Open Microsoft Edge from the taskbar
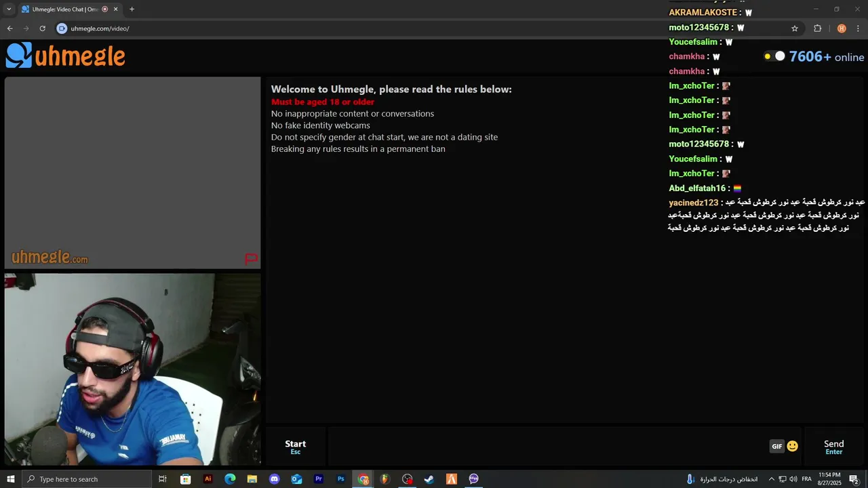The height and width of the screenshot is (488, 868). pos(230,479)
